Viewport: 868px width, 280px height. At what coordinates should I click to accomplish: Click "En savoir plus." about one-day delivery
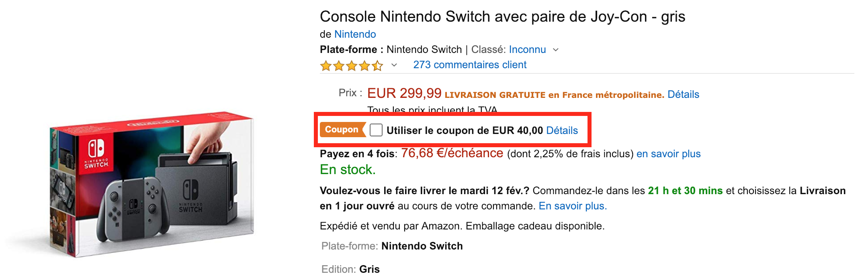[573, 206]
